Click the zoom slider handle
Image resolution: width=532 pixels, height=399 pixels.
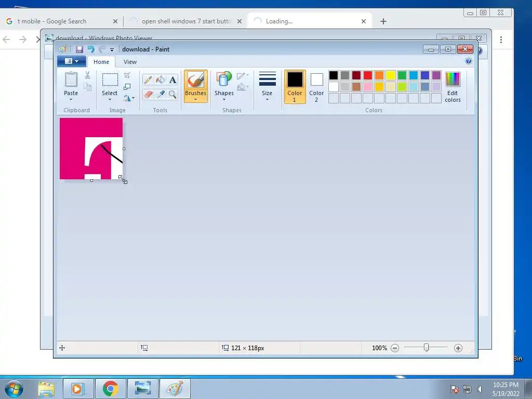(427, 348)
